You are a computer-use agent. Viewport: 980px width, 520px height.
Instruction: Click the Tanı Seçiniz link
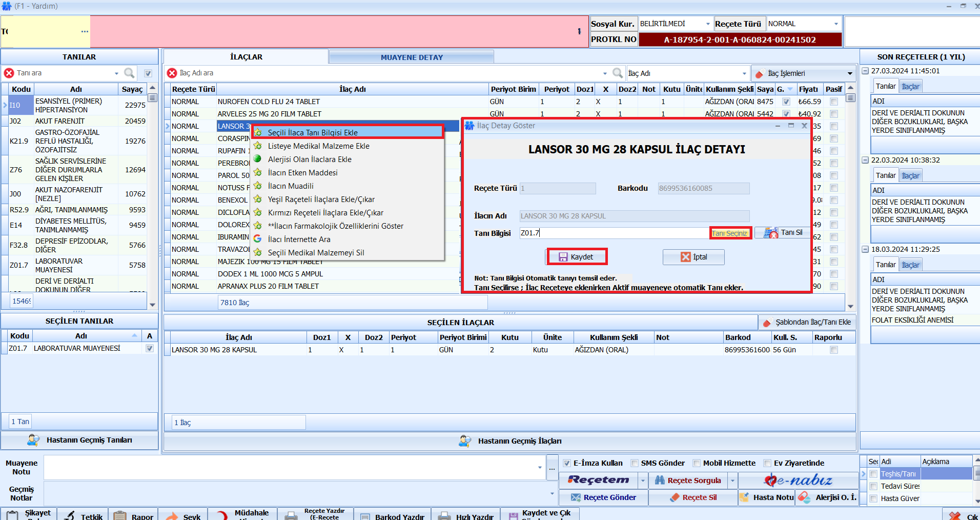click(729, 233)
